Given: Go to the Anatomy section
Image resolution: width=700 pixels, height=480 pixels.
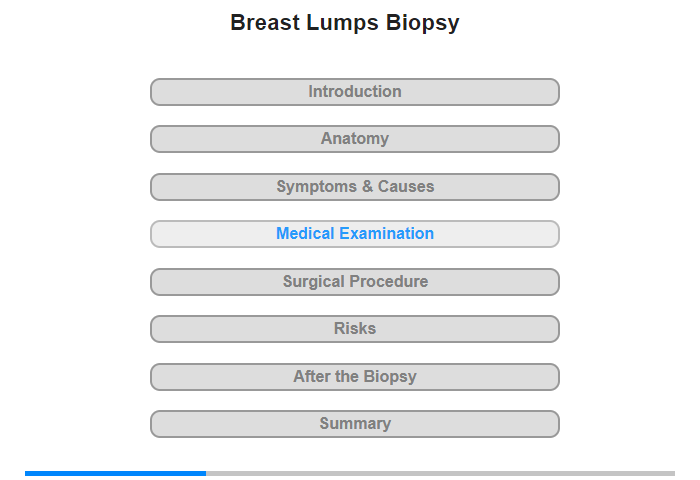Looking at the screenshot, I should point(354,139).
